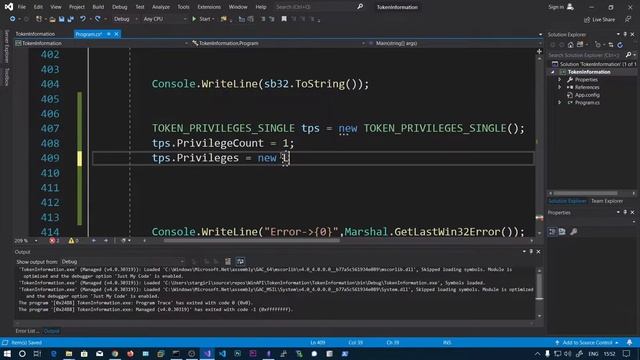Open the Debug configuration dropdown
640x360 pixels.
coord(125,19)
